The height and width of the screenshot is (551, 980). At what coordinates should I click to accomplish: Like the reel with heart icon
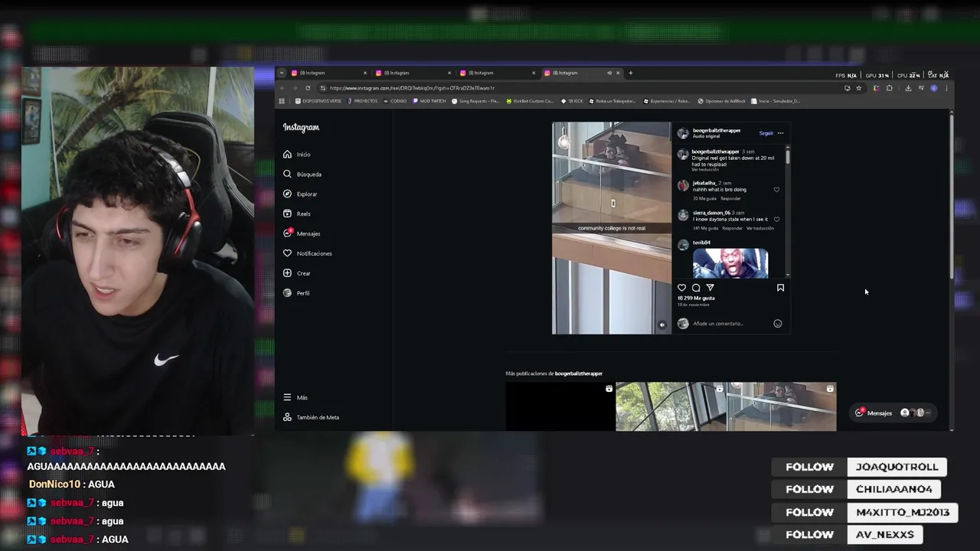682,288
